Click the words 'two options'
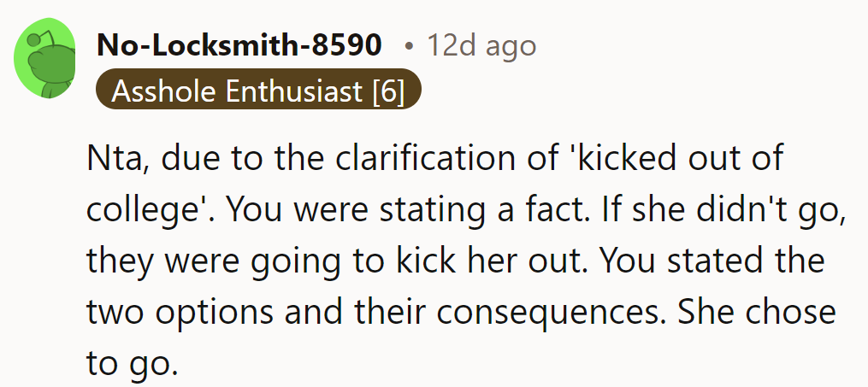This screenshot has height=387, width=868. click(x=178, y=312)
